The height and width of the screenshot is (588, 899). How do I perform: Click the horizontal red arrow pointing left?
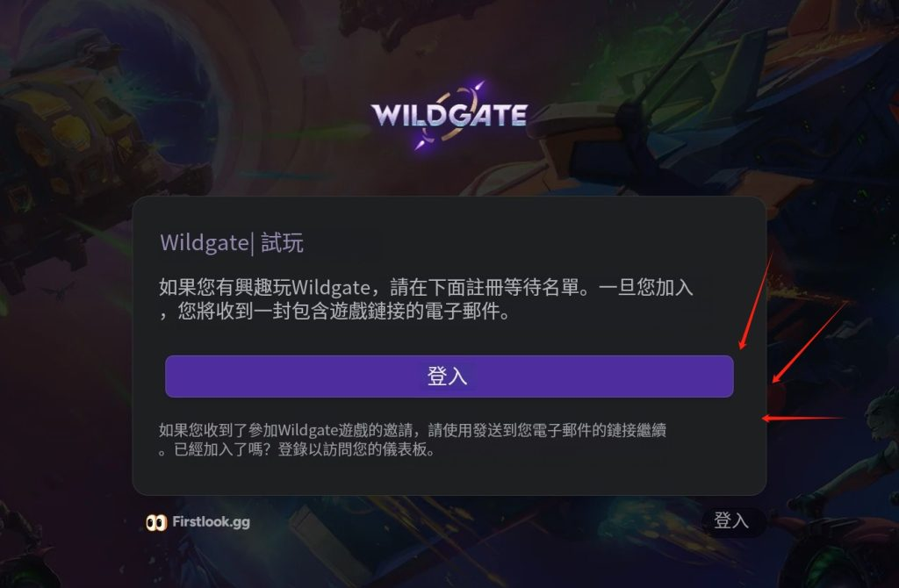(x=802, y=419)
